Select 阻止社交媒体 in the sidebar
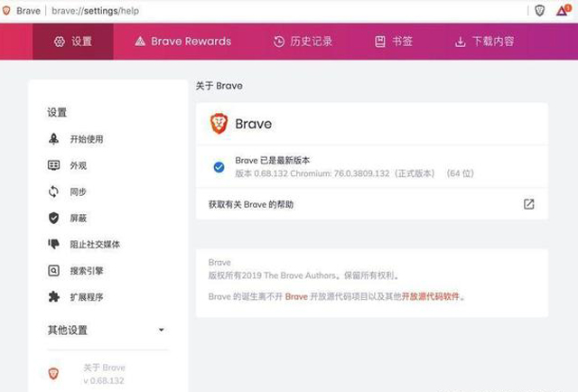Viewport: 578px width, 392px height. coord(95,245)
